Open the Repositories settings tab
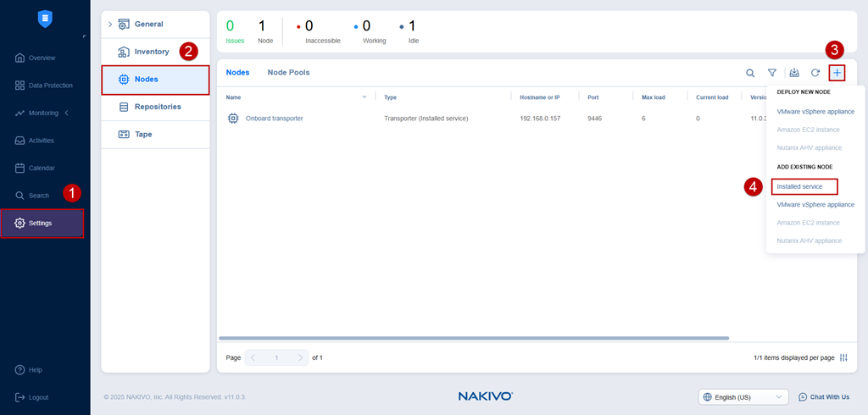 click(x=156, y=107)
